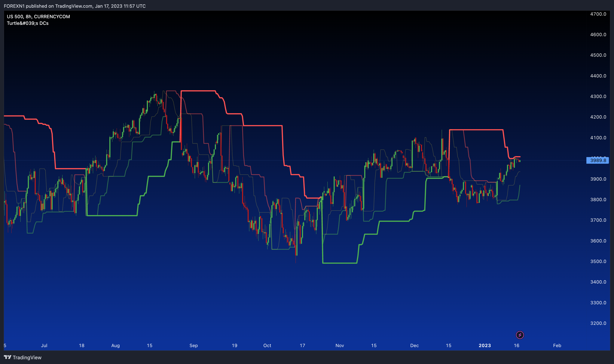Viewport: 614px width, 364px height.
Task: Click the Oct label on time axis
Action: [x=267, y=346]
